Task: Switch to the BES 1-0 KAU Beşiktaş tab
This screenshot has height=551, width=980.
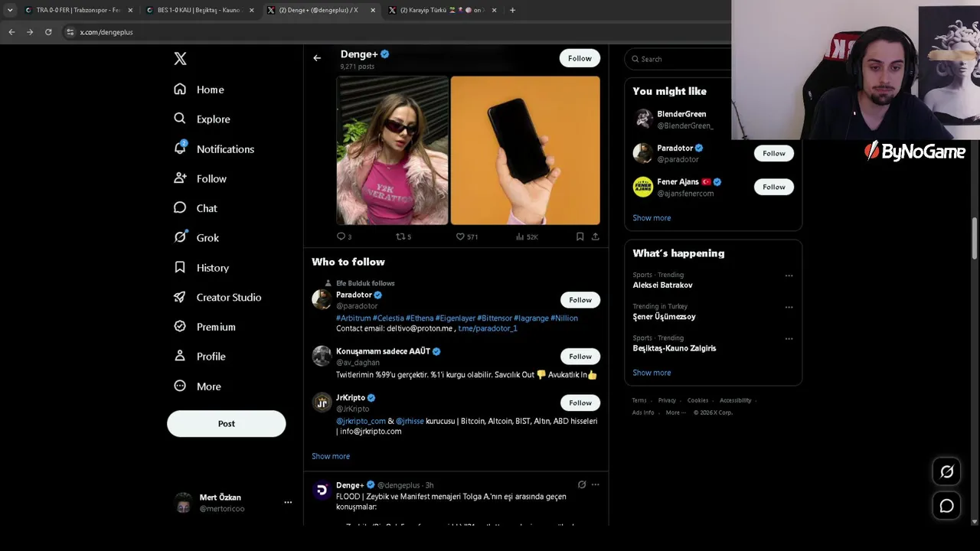Action: click(198, 10)
